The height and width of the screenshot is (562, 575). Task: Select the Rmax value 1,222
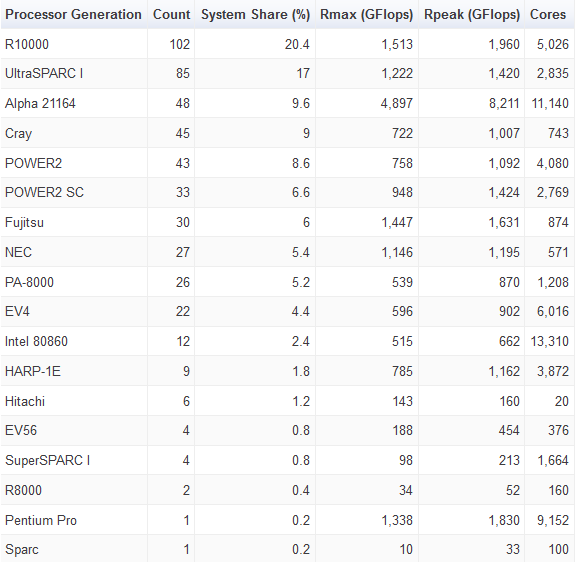pos(397,73)
